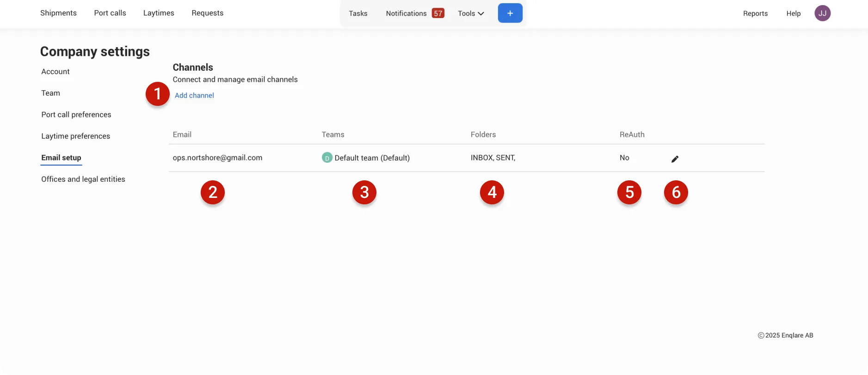Go to Port calls
This screenshot has height=375, width=868.
[x=110, y=13]
